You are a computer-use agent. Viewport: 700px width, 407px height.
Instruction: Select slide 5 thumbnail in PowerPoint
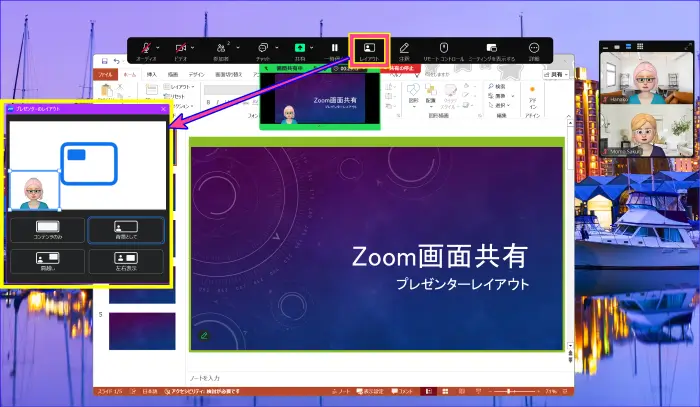(142, 331)
